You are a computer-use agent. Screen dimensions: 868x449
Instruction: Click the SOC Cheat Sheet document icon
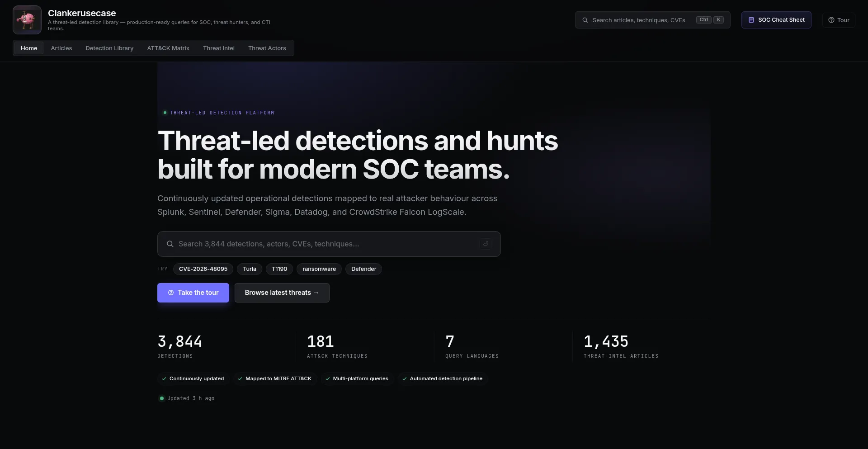coord(751,20)
